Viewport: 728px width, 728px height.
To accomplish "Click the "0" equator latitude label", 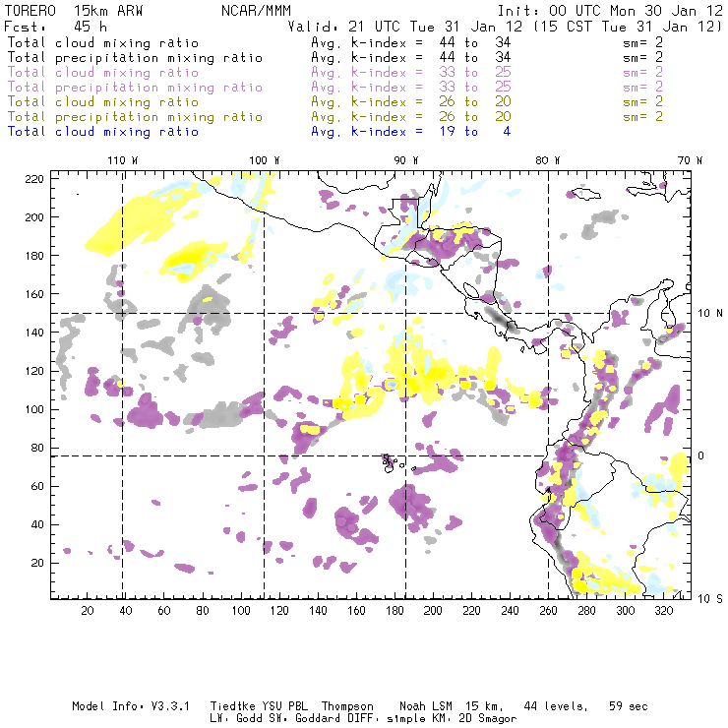I will pyautogui.click(x=701, y=455).
